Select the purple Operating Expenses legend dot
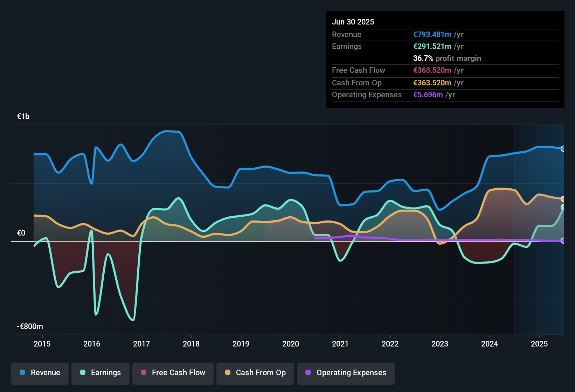575x392 pixels. click(x=308, y=373)
